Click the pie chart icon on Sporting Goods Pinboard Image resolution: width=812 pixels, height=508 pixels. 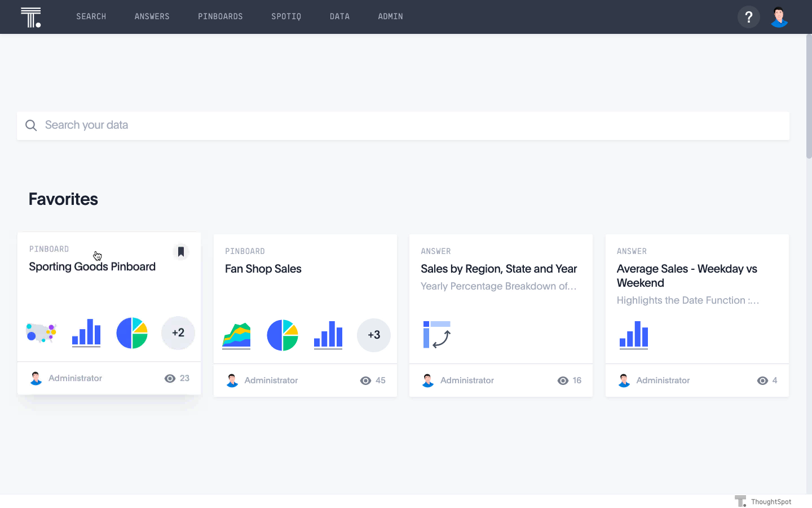click(x=132, y=333)
